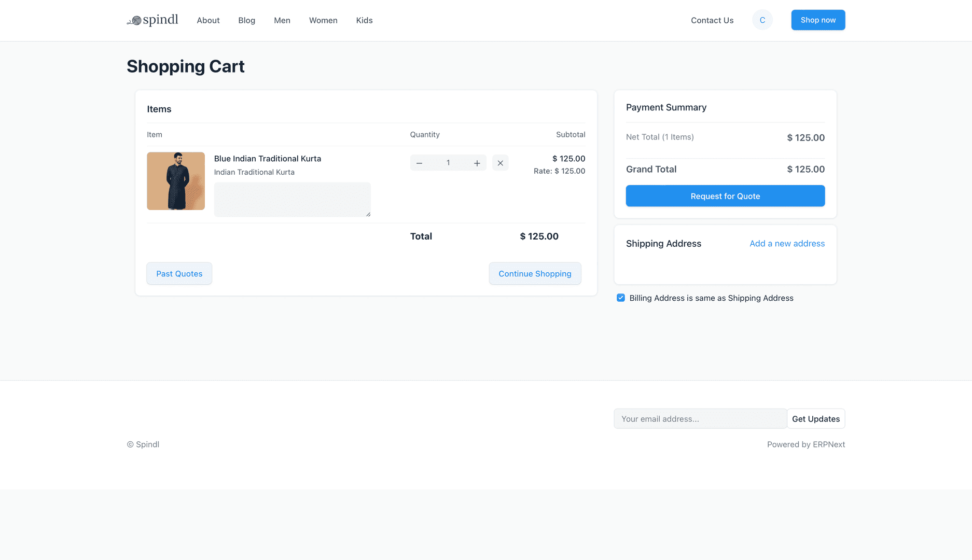The width and height of the screenshot is (972, 560).
Task: Open Past Quotes
Action: click(x=179, y=273)
